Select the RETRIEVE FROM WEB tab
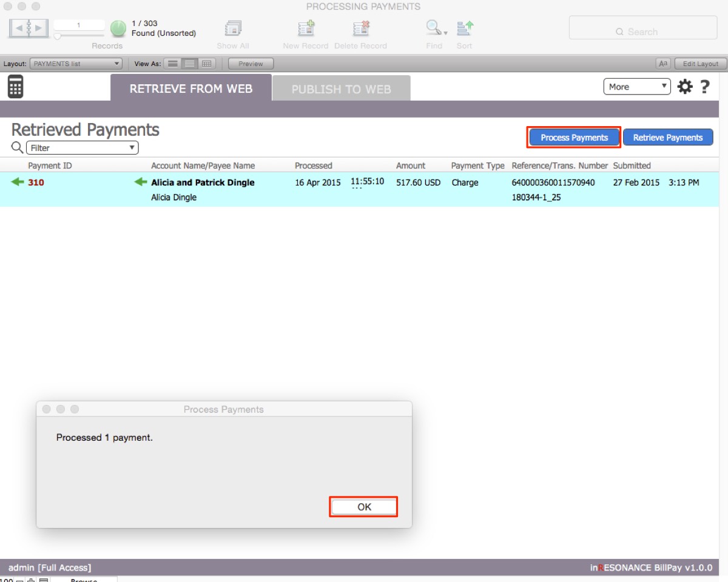Image resolution: width=728 pixels, height=582 pixels. [190, 89]
